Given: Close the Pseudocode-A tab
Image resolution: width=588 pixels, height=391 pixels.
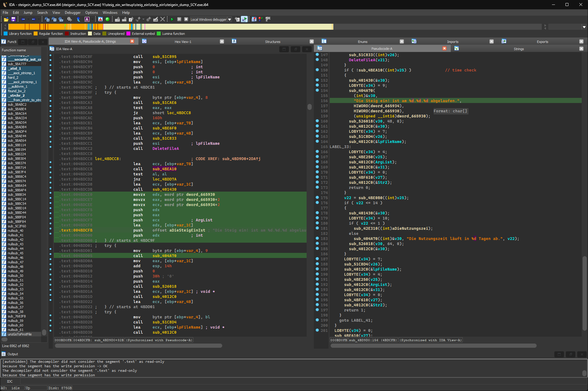Looking at the screenshot, I should tap(444, 48).
